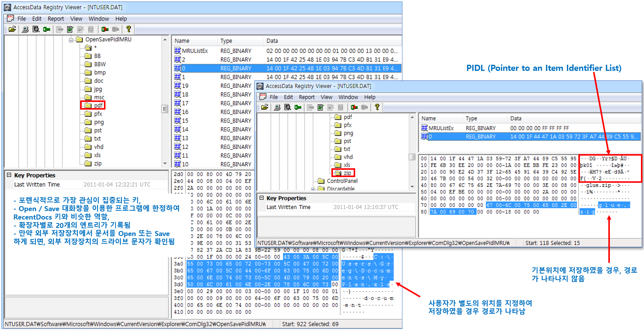
Task: Collapse Key Properties panel in back window
Action: 9,175
